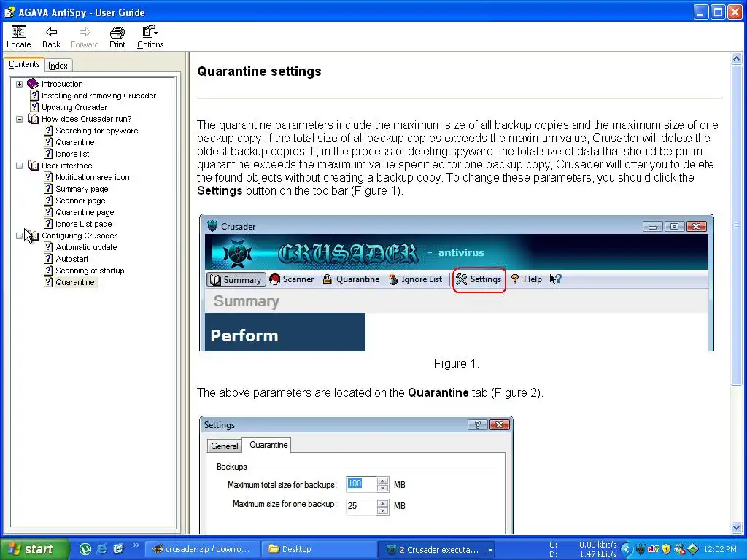747x560 pixels.
Task: Select the highlighted Quarantine topic under Configuring Crusader
Action: tap(75, 282)
